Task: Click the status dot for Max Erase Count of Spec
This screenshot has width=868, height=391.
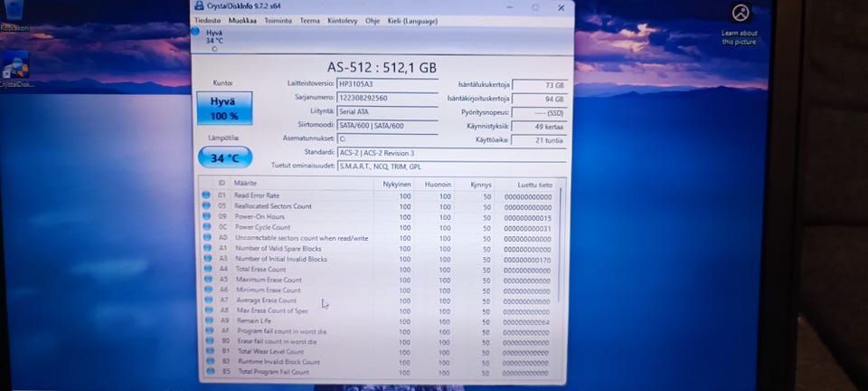Action: (x=209, y=310)
